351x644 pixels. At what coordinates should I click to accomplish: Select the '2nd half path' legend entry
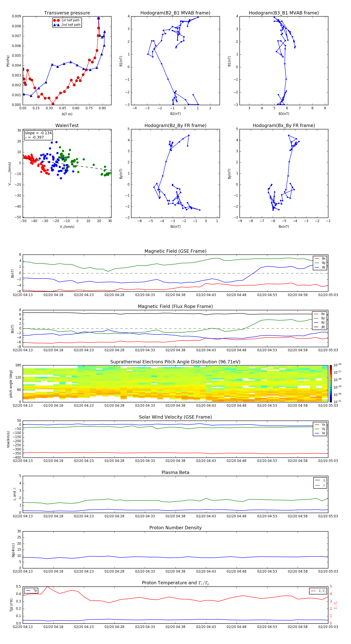67,25
